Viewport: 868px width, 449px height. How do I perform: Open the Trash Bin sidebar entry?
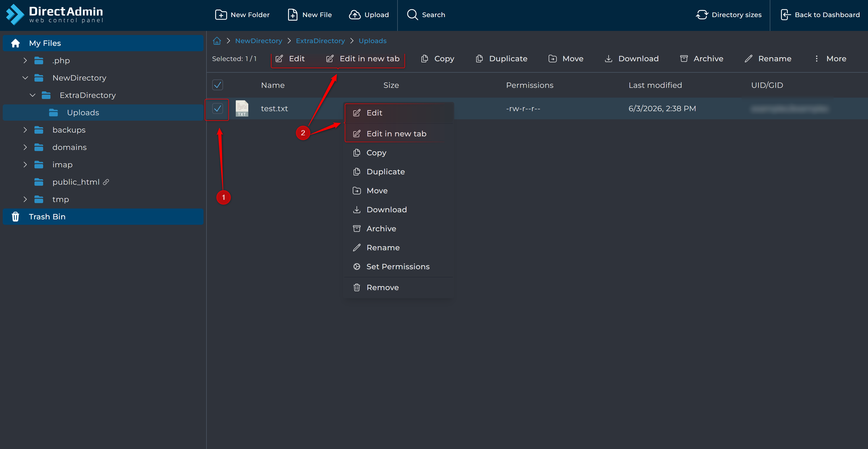point(103,217)
